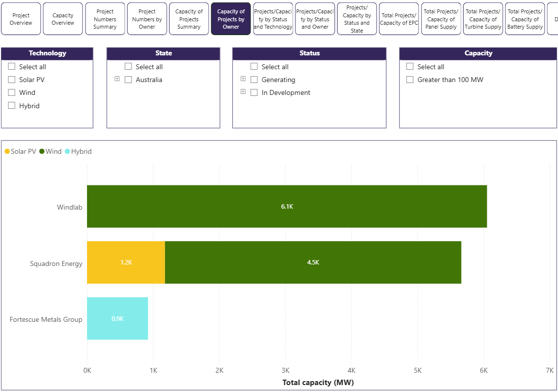Select Fortescue Metals Group's 0.9K hybrid bar
Image resolution: width=558 pixels, height=392 pixels.
(117, 319)
